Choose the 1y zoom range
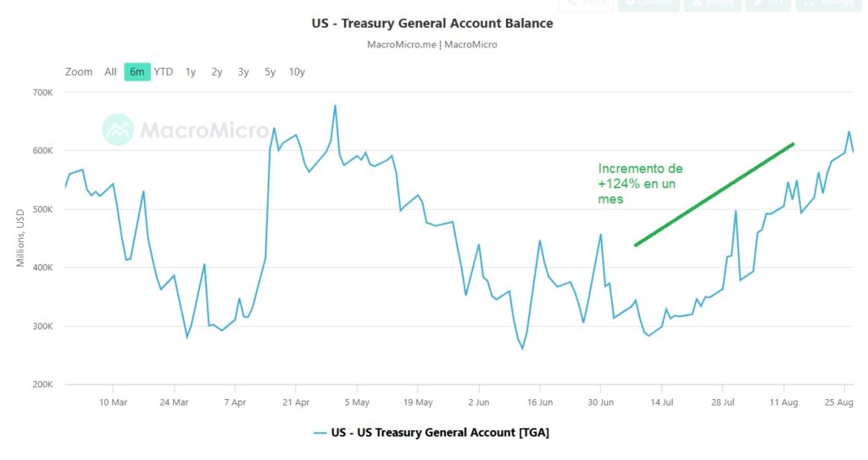Viewport: 868px width, 460px height. click(x=191, y=72)
